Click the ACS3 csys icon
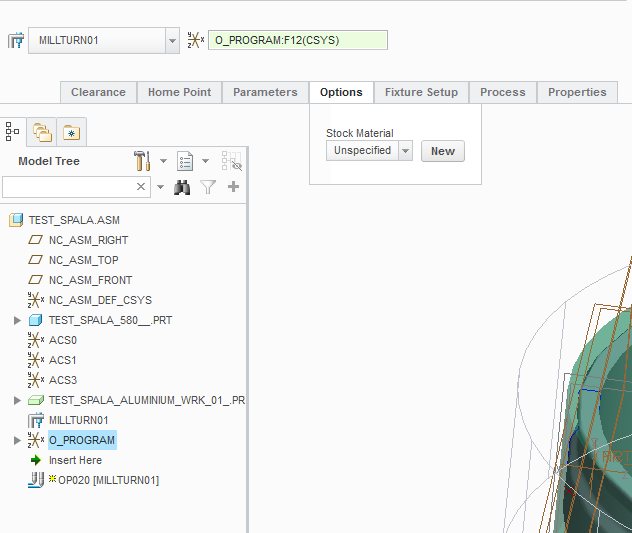 coord(36,380)
